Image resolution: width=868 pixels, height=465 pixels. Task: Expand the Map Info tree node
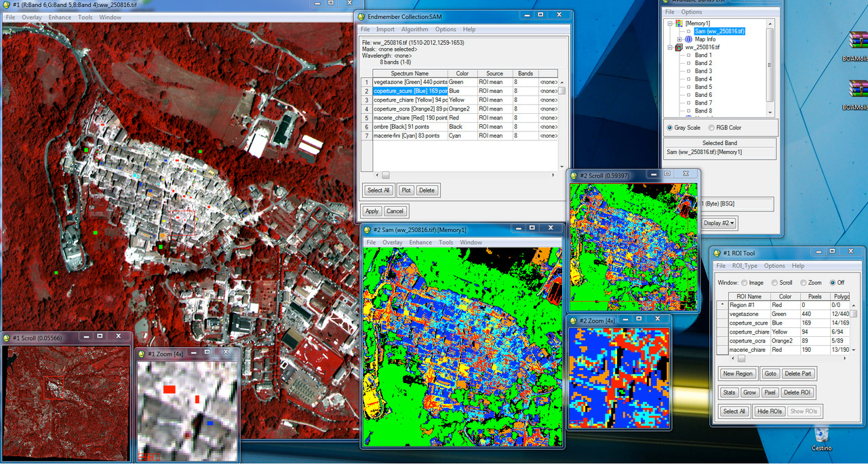(x=679, y=39)
